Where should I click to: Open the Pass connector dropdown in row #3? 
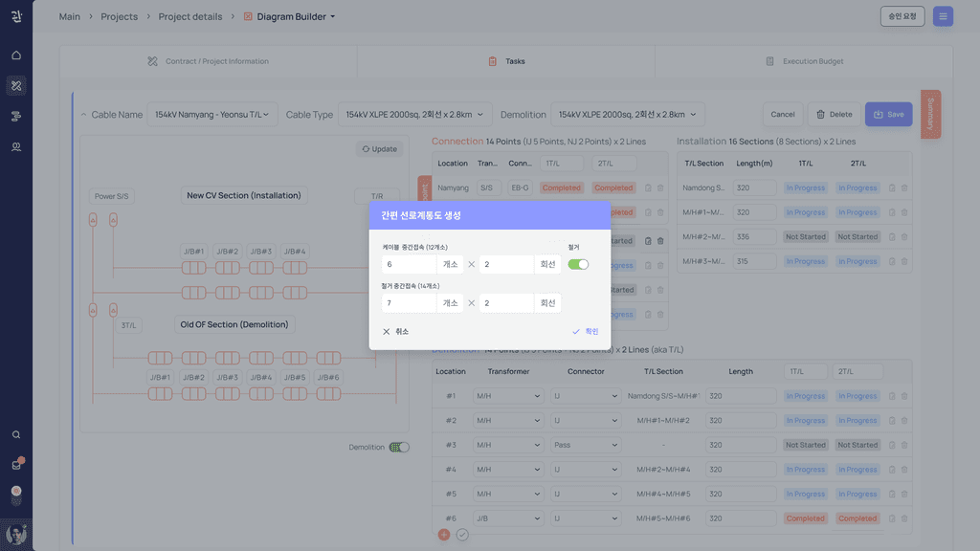(585, 445)
